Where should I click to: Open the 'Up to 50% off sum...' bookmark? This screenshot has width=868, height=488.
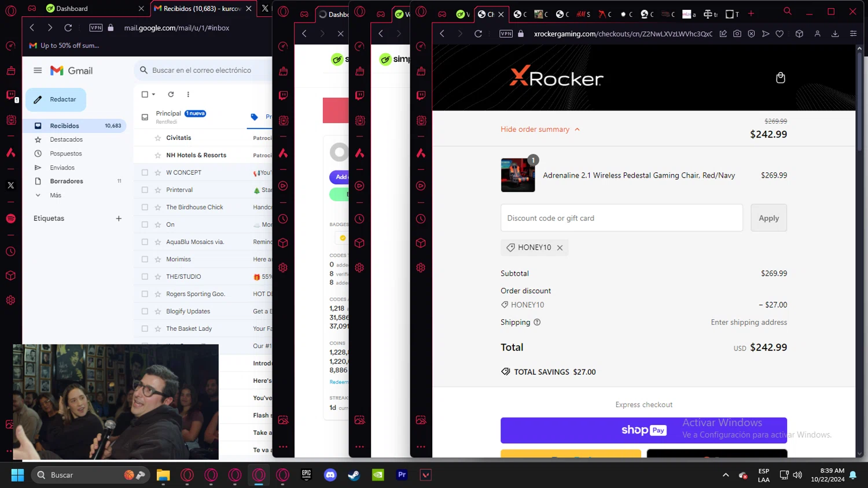64,46
